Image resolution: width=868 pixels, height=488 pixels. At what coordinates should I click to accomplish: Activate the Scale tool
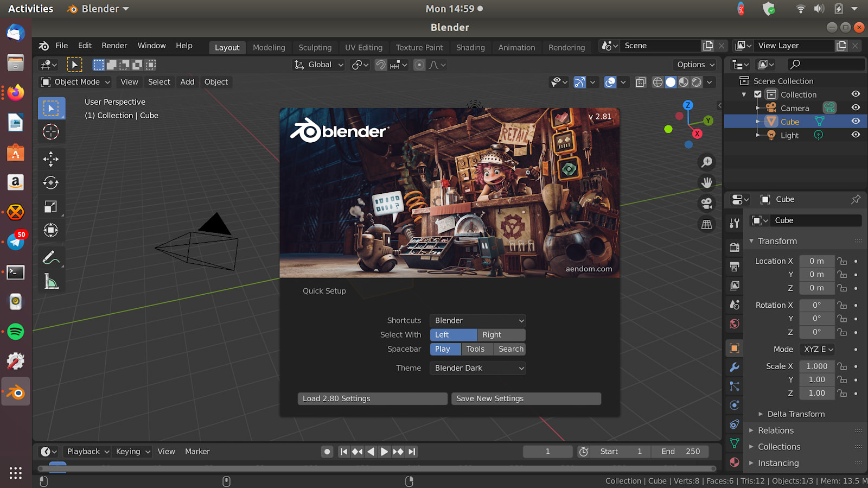click(x=51, y=207)
